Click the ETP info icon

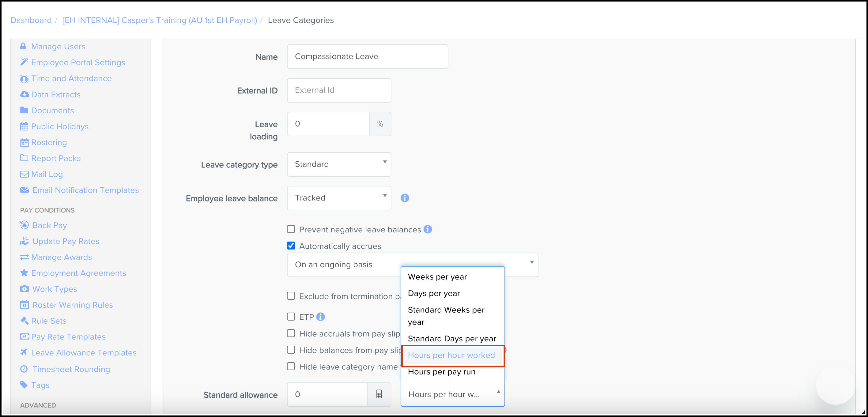[320, 317]
